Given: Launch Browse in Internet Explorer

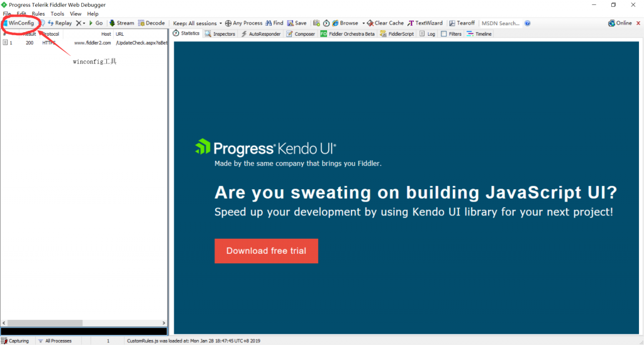Looking at the screenshot, I should click(x=345, y=23).
